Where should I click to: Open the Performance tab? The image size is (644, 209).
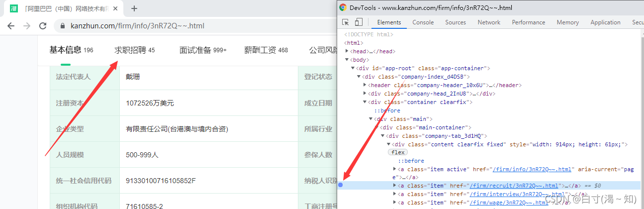tap(528, 22)
